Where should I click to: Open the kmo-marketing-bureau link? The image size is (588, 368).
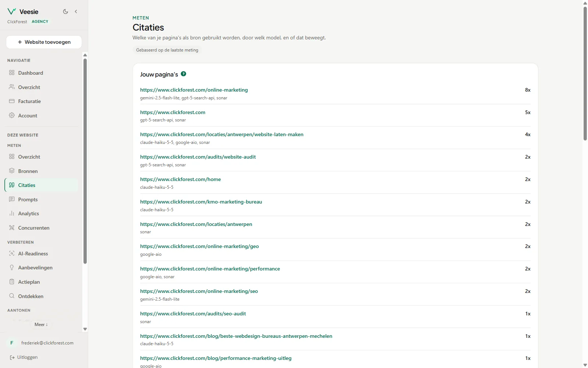click(x=201, y=202)
